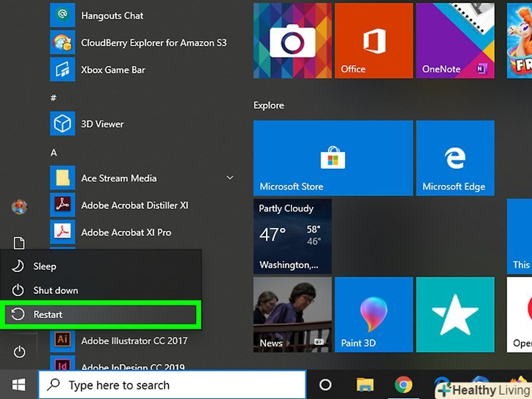The image size is (532, 399).
Task: Open 3D Viewer app
Action: pyautogui.click(x=102, y=124)
